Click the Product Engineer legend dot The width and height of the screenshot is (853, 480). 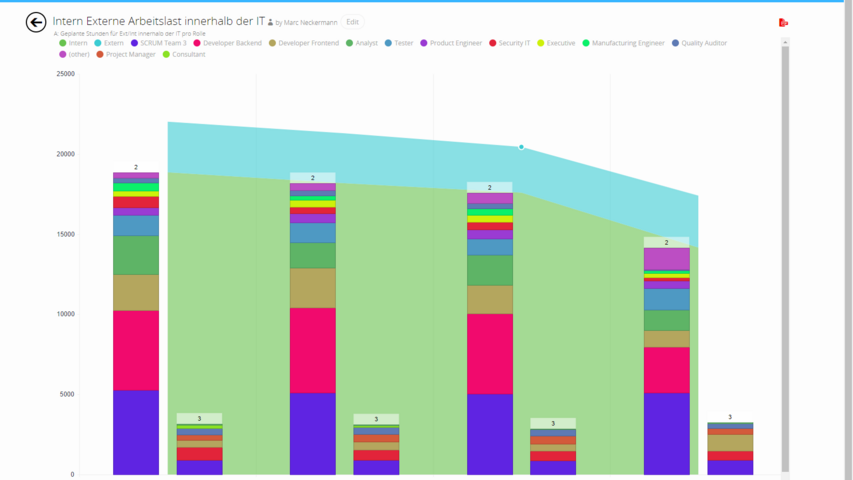[424, 43]
